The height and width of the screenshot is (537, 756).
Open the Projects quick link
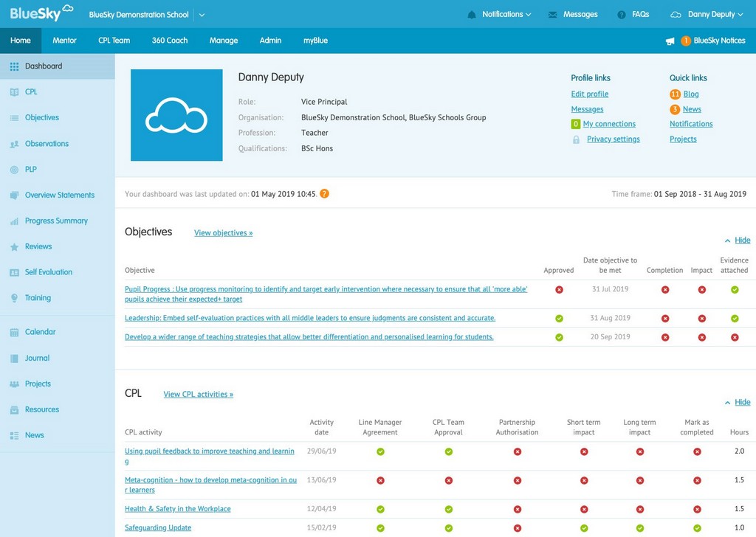tap(683, 139)
